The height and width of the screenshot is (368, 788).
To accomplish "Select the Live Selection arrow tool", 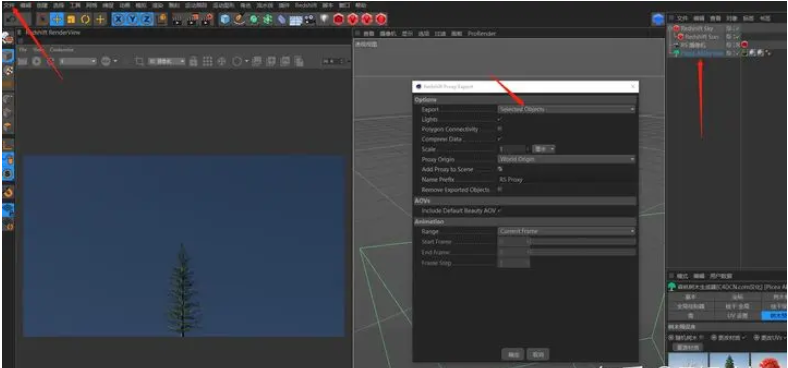I will point(43,19).
